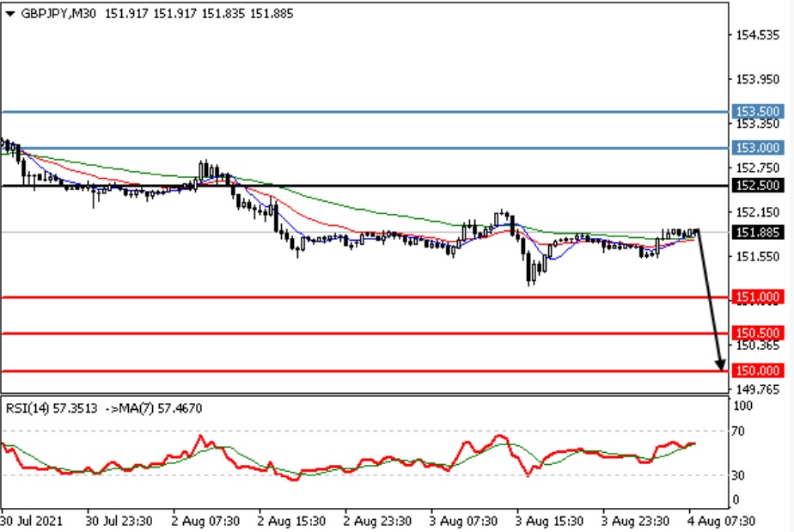The width and height of the screenshot is (794, 532).
Task: Click the 3 Aug 15:30 time axis label
Action: [549, 522]
